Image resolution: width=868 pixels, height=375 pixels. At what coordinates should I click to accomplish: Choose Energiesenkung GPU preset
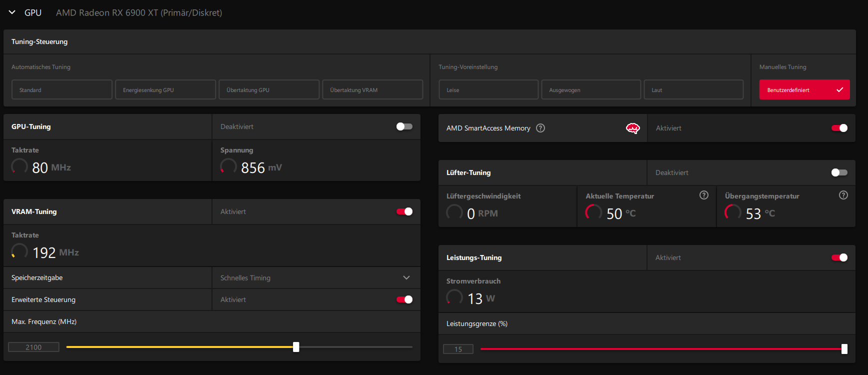point(165,89)
